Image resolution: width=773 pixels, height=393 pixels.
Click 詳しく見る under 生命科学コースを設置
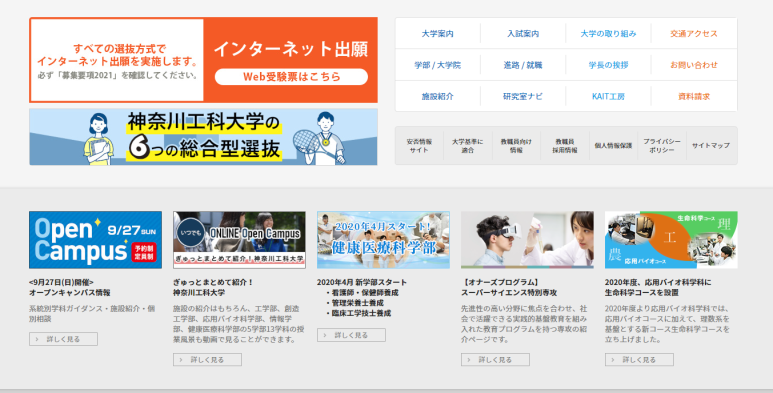[639, 359]
